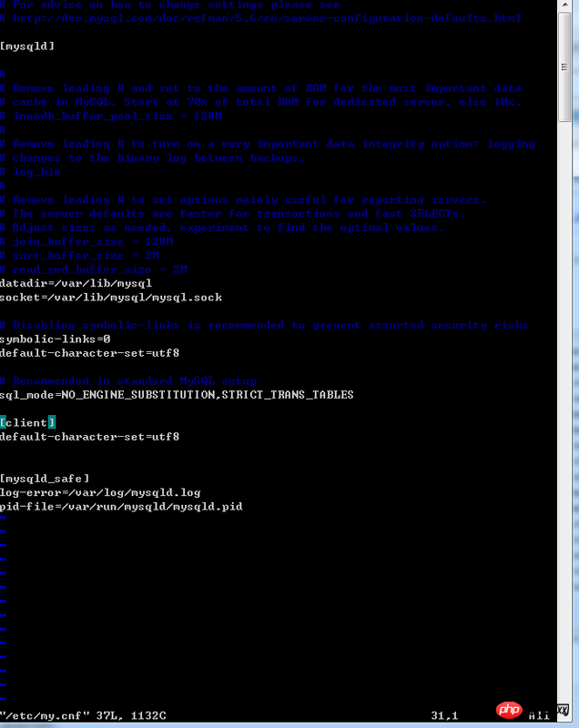Image resolution: width=579 pixels, height=728 pixels.
Task: Click the vertical scrollbar thumb
Action: point(564,66)
